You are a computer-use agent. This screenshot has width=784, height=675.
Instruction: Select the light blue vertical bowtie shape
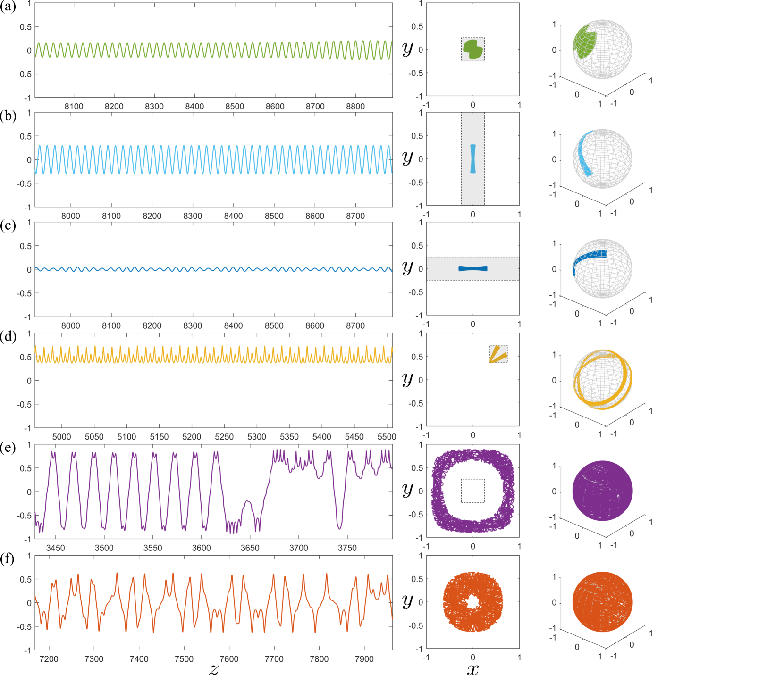(472, 158)
